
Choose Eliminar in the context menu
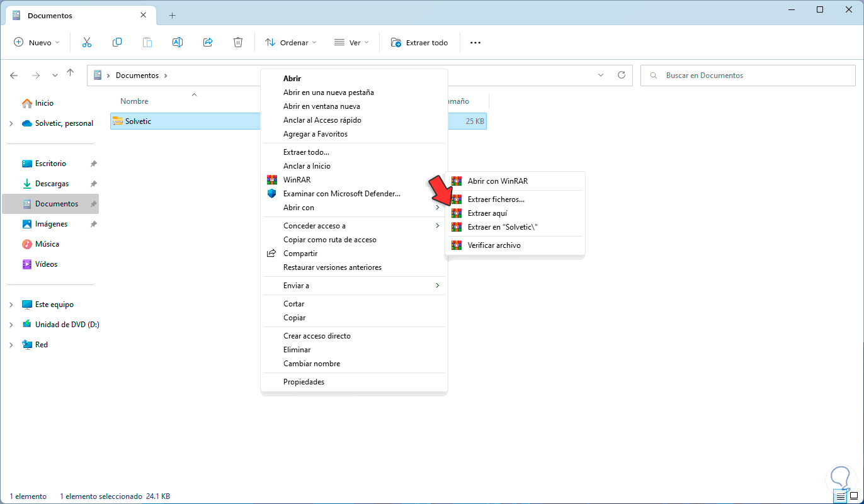[x=354, y=350]
